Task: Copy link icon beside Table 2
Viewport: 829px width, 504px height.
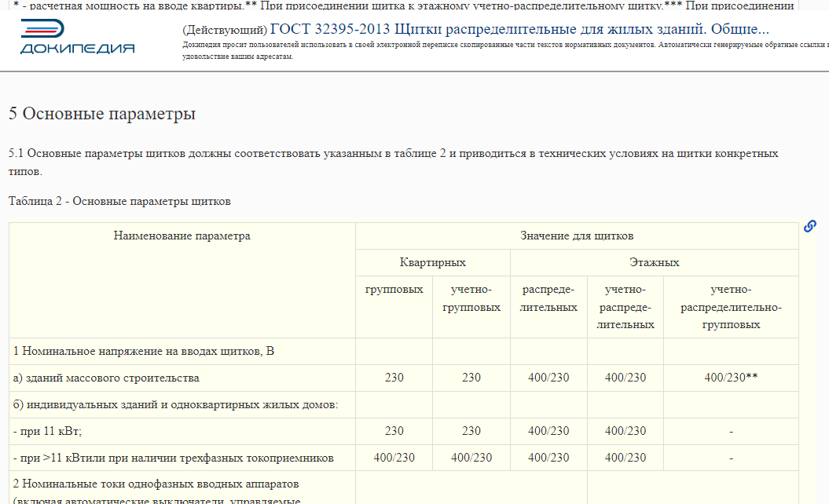Action: pyautogui.click(x=810, y=226)
